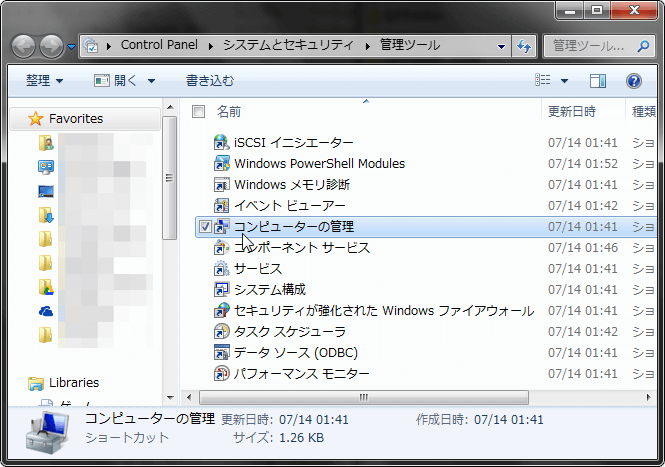This screenshot has height=467, width=665.
Task: Select the パフォーマンス モニター icon
Action: pyautogui.click(x=221, y=373)
